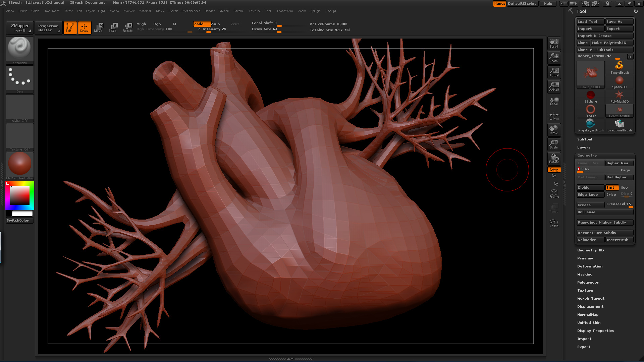The height and width of the screenshot is (362, 644).
Task: Select the Lasso selection icon
Action: pyautogui.click(x=554, y=223)
